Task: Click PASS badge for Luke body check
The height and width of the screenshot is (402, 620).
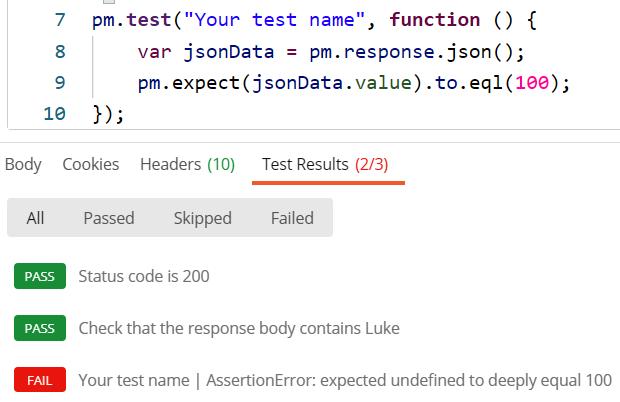Action: 39,328
